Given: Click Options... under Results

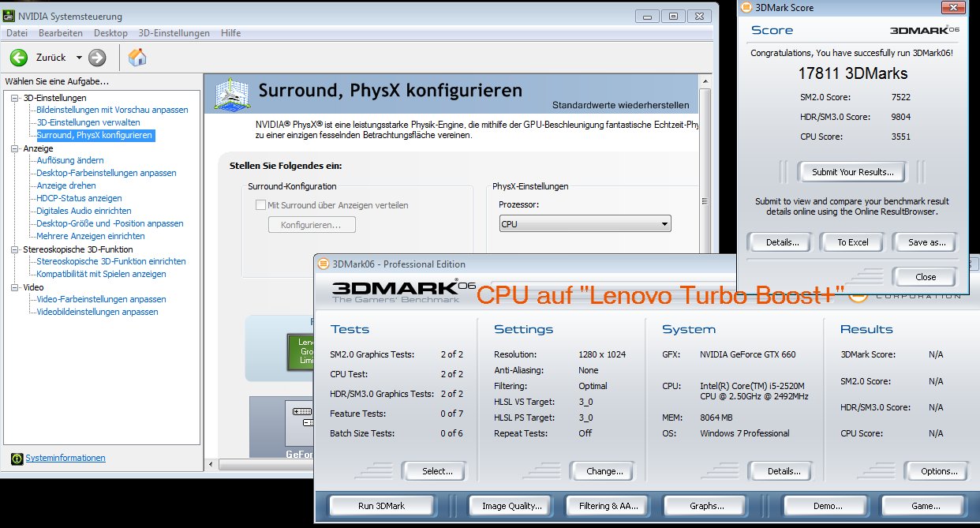Looking at the screenshot, I should click(x=939, y=471).
